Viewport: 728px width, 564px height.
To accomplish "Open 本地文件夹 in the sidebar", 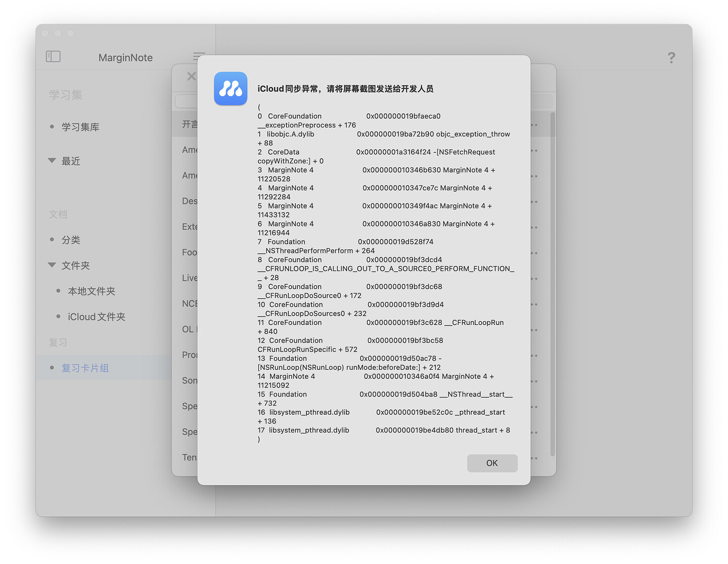I will tap(92, 291).
